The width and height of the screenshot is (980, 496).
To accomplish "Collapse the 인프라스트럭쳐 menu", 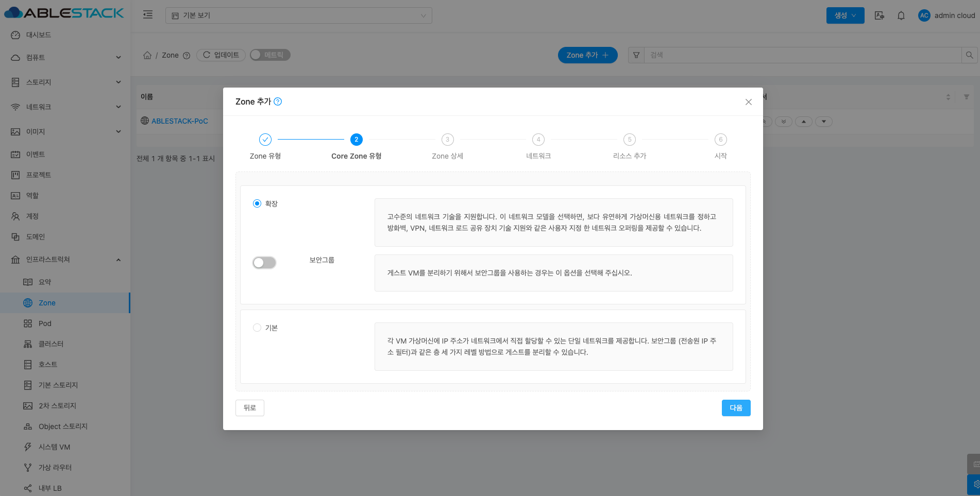I will (x=65, y=260).
